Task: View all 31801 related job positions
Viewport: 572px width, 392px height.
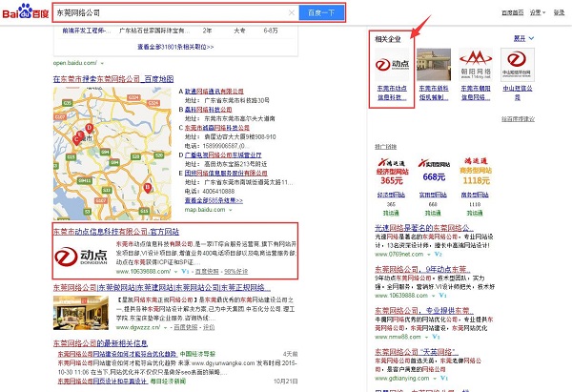Action: coord(175,47)
